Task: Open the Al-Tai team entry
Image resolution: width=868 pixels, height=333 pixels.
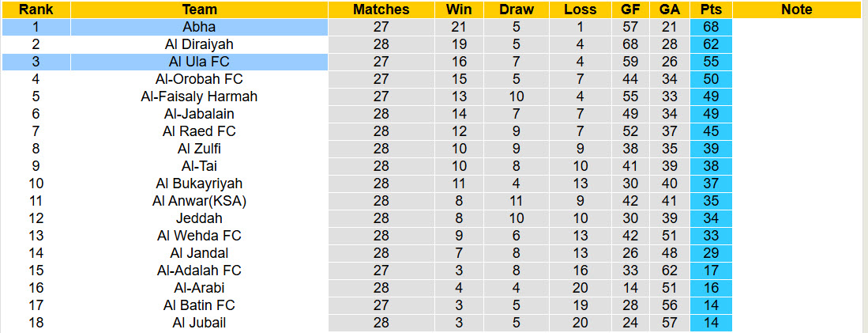Action: tap(199, 166)
